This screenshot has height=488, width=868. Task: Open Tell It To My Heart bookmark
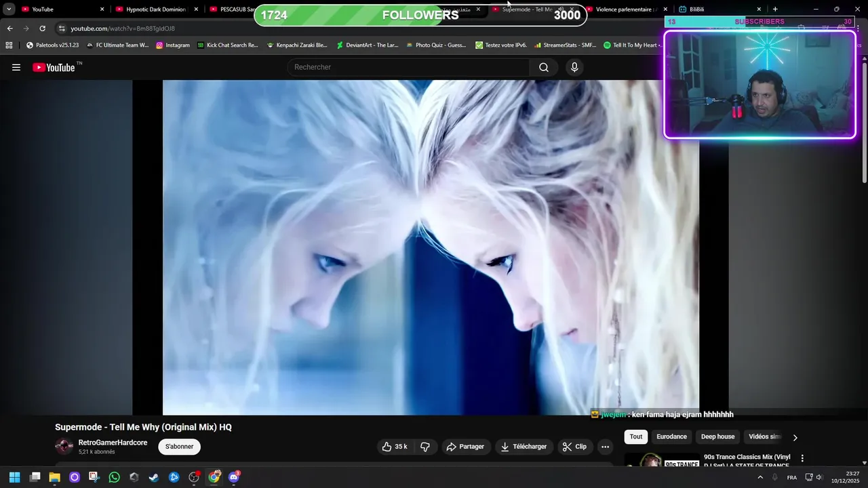631,45
